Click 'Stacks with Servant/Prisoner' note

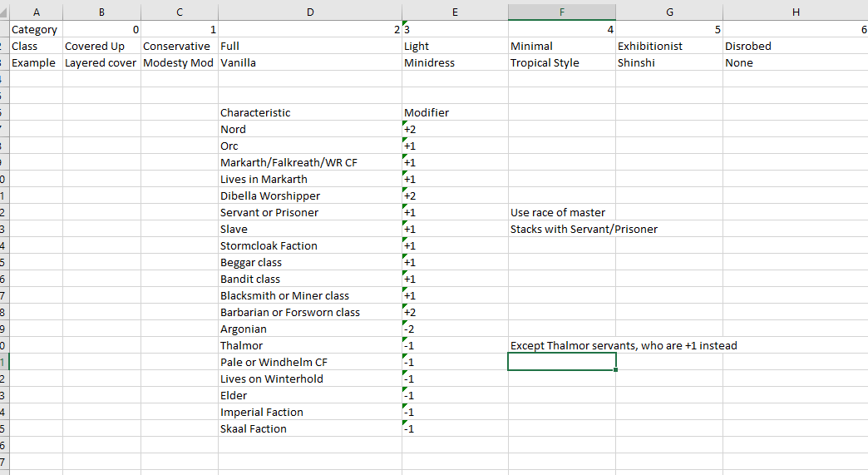click(584, 229)
